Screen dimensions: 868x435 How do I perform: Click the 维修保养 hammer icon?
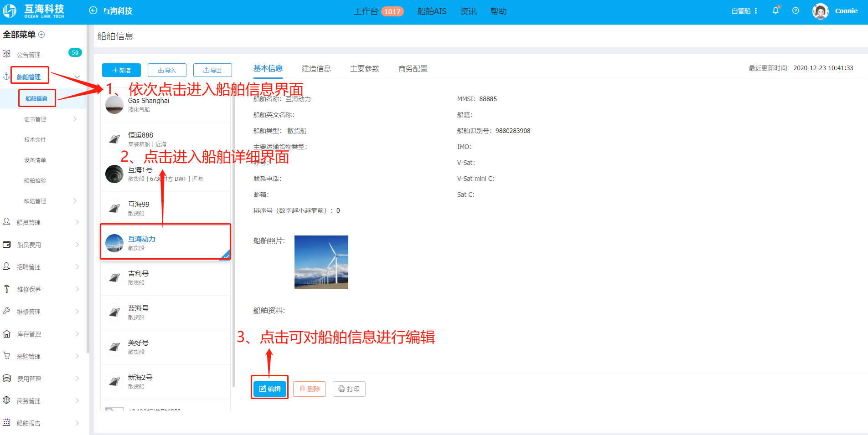6,289
